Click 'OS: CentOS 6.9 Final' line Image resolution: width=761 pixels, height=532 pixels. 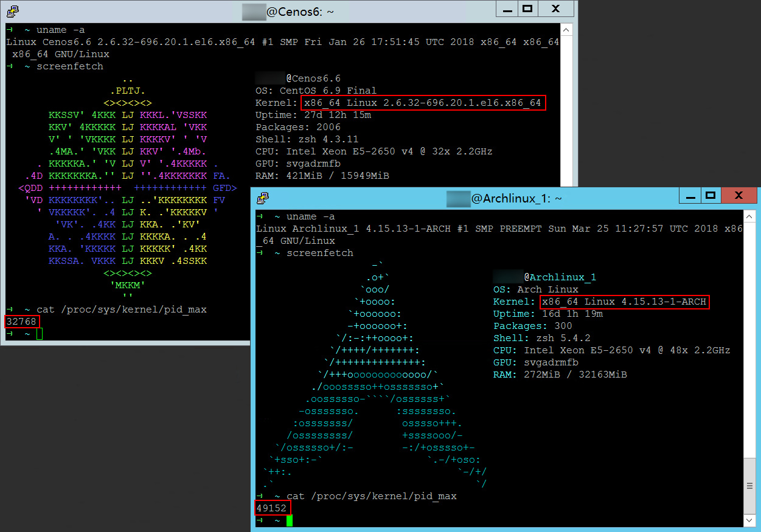316,91
